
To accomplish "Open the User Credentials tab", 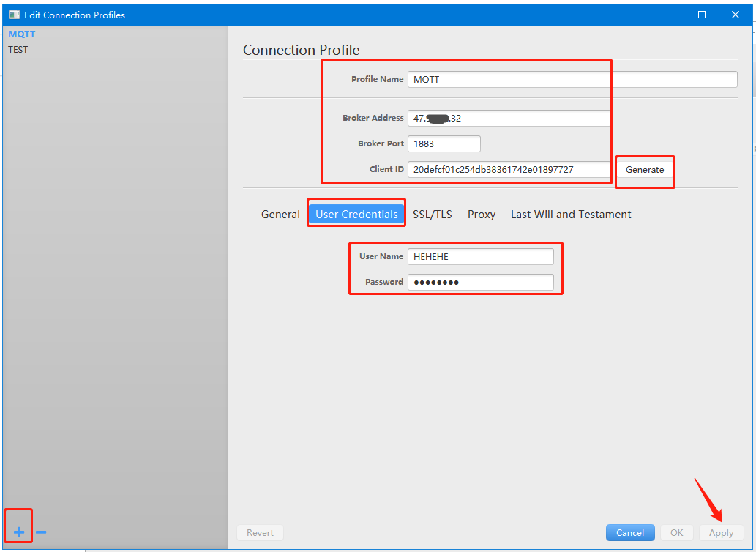I will click(x=356, y=215).
